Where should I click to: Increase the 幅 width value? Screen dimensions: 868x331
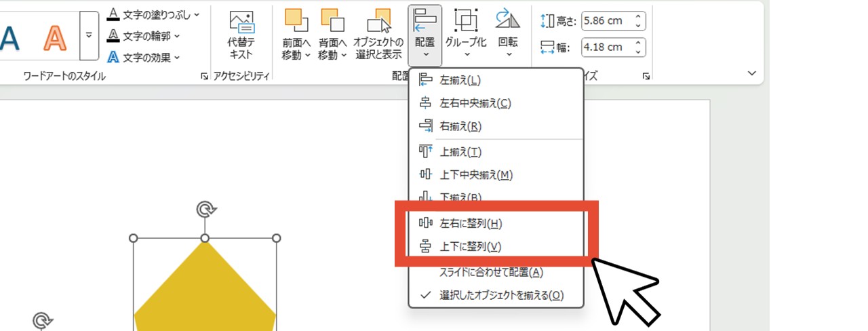[638, 42]
